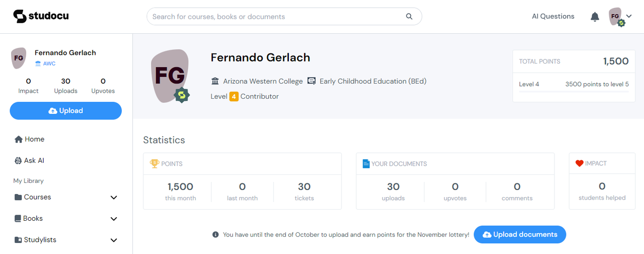Click the '30 uploads' document stat

tap(393, 192)
